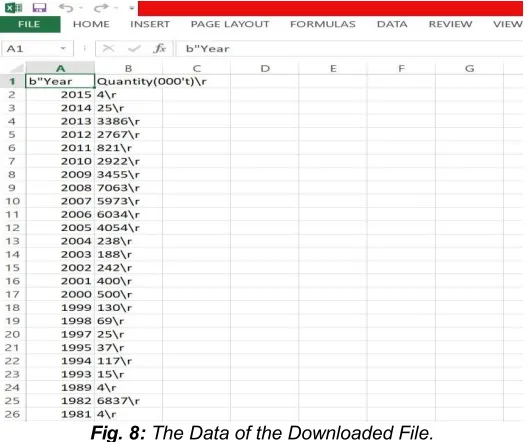Select cell containing year 1981

(60, 414)
